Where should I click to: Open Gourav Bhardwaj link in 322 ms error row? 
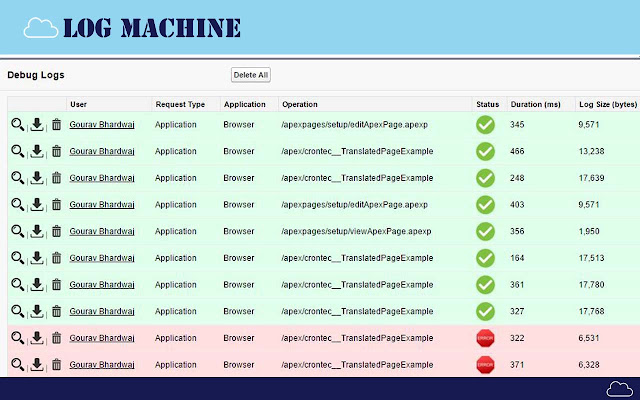(102, 338)
